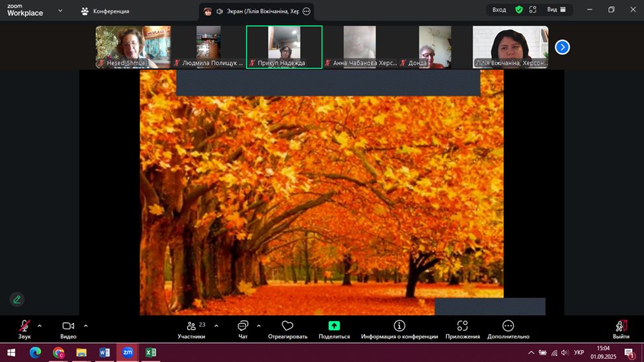Image resolution: width=644 pixels, height=362 pixels.
Task: Open Информация о конференции info
Action: point(399,328)
